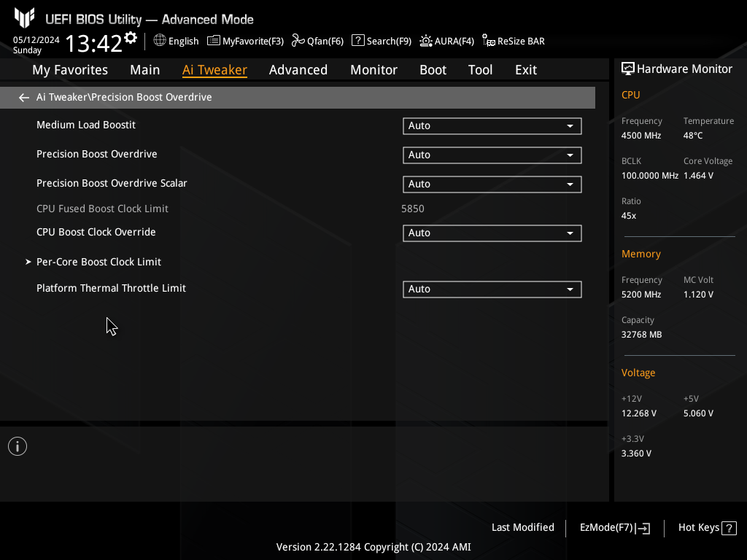
Task: Click the settings gear next to the clock
Action: (131, 38)
